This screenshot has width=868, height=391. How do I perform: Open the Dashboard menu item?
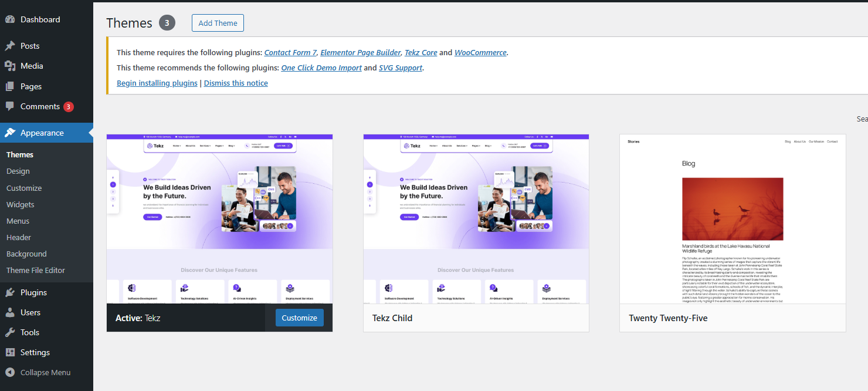[x=46, y=19]
